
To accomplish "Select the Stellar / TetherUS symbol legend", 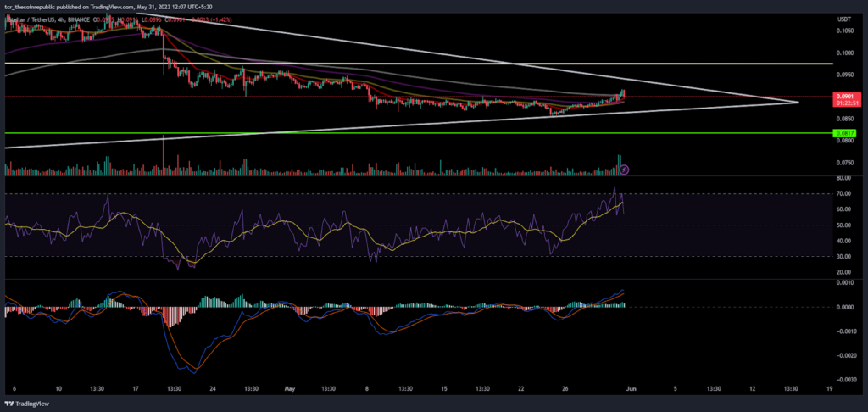I will [x=47, y=20].
